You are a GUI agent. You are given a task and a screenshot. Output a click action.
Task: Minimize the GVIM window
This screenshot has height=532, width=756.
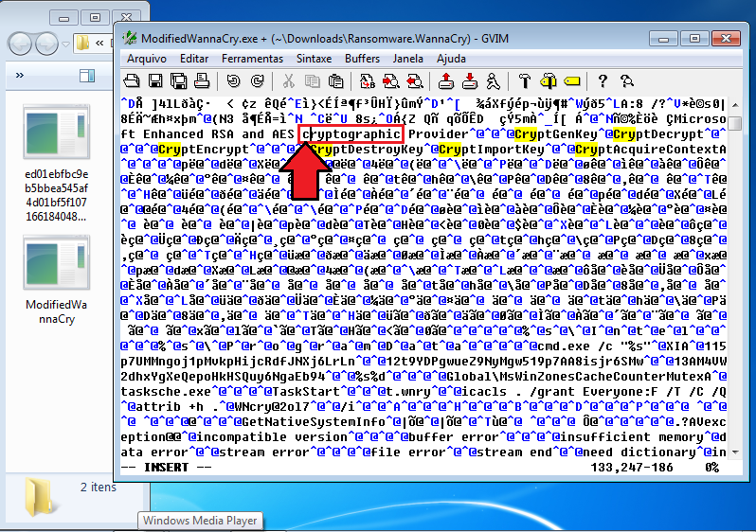pos(663,39)
